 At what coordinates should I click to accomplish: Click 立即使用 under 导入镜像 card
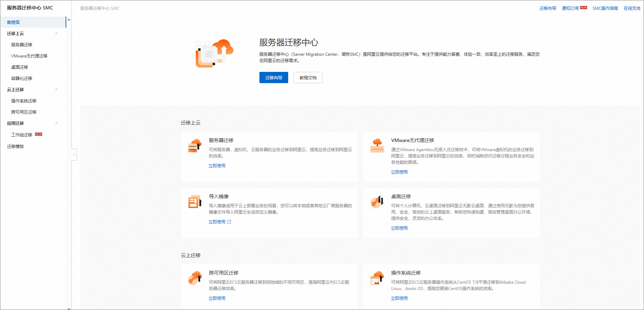point(217,222)
